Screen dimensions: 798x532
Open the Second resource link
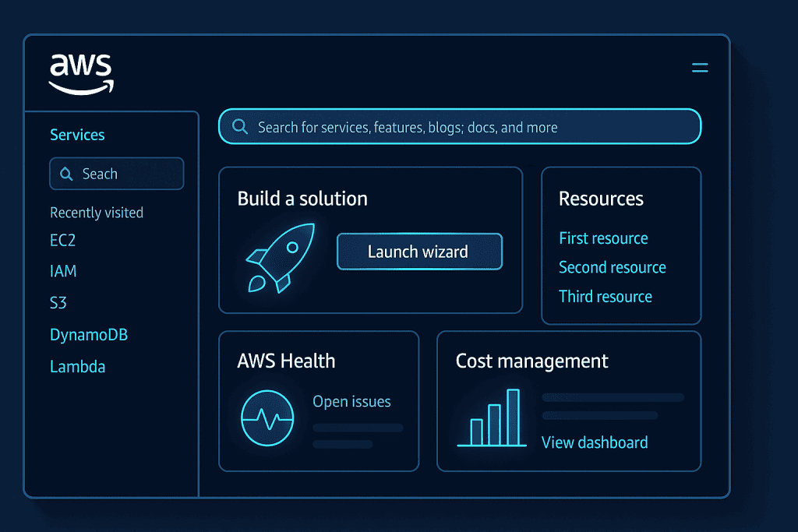pyautogui.click(x=613, y=267)
